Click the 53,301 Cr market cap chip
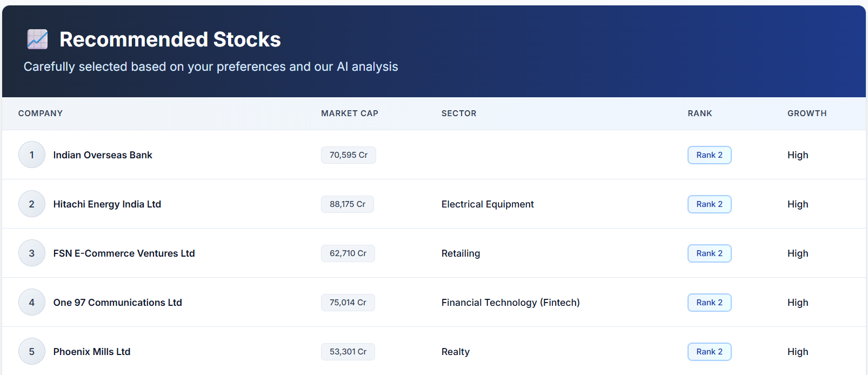The width and height of the screenshot is (868, 375). (348, 352)
